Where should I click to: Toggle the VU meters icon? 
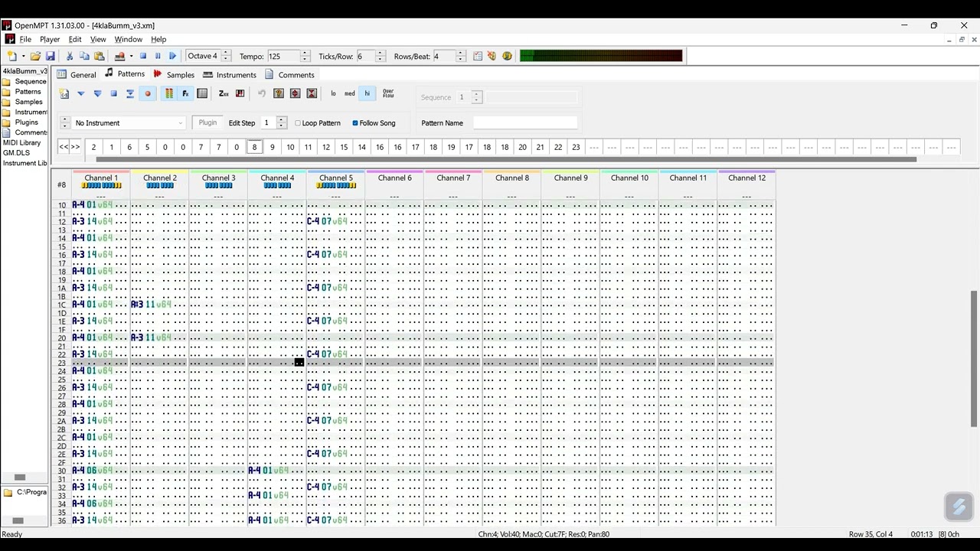click(169, 93)
